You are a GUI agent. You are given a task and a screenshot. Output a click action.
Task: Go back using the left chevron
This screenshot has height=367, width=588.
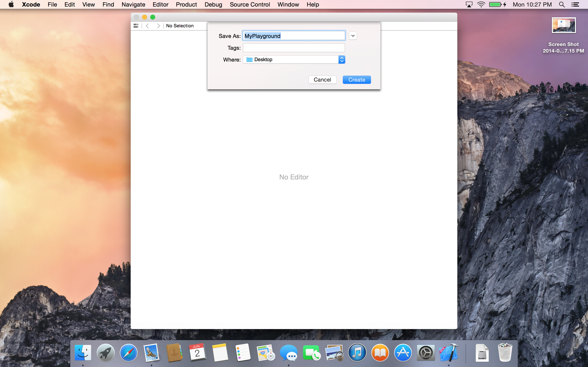pyautogui.click(x=147, y=26)
